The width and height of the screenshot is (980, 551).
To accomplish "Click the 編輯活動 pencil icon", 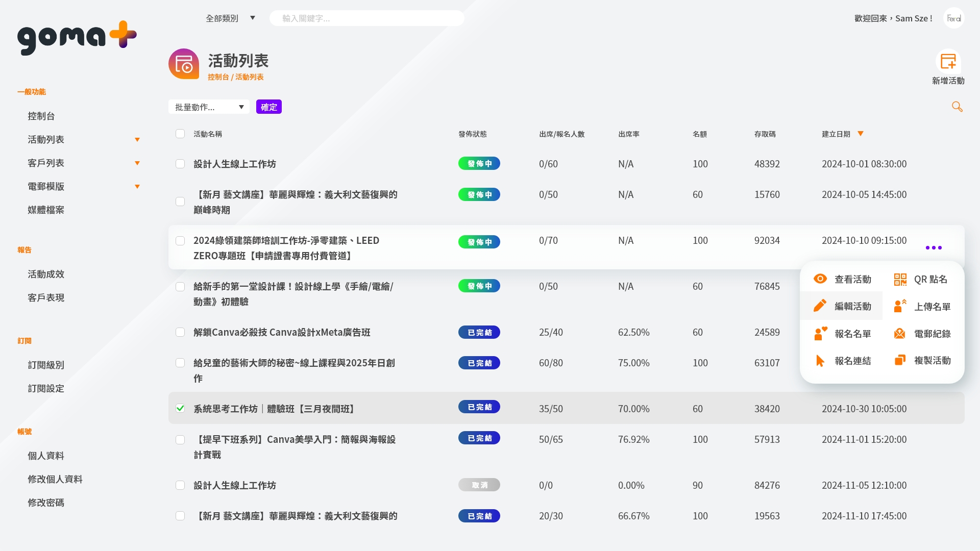I will click(x=820, y=306).
